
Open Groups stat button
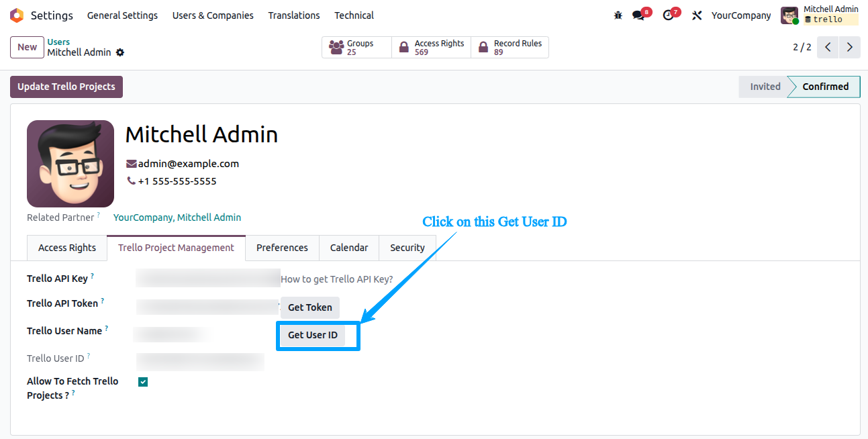356,48
